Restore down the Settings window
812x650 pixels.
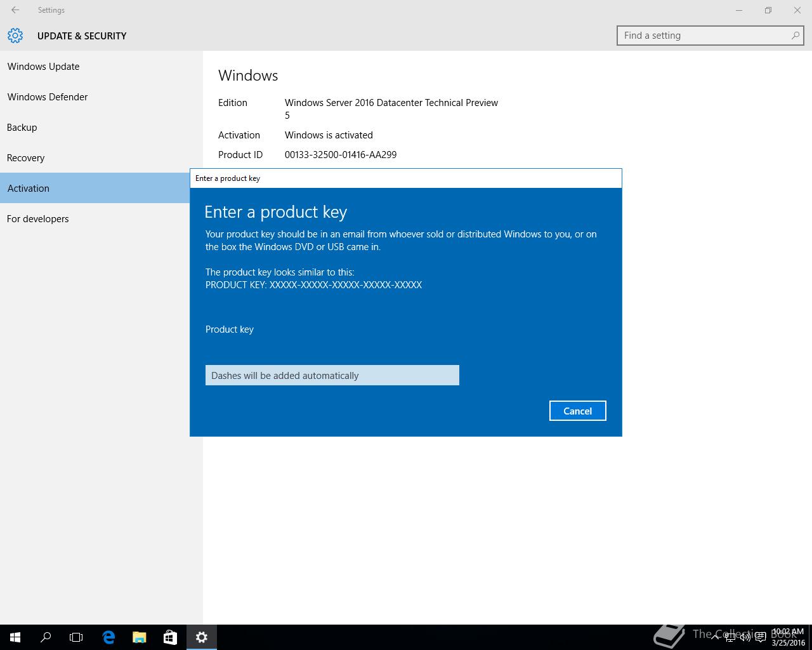[768, 10]
